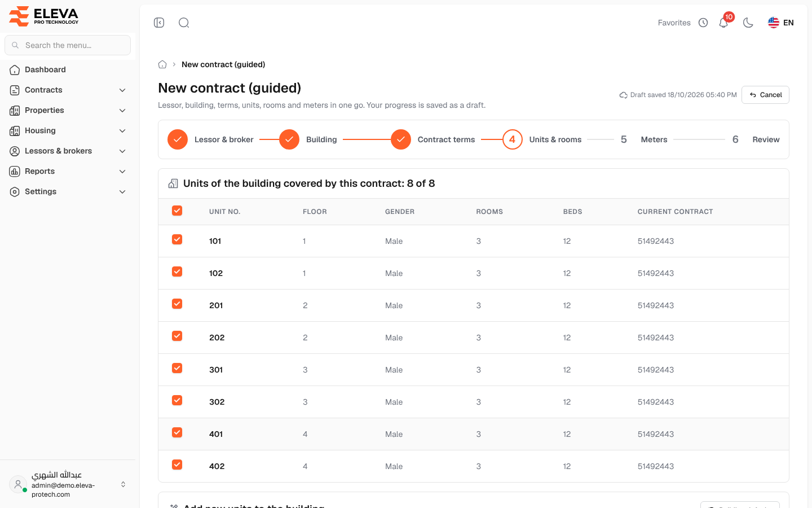Click the Dashboard home icon in sidebar
Viewport: 812px width, 508px height.
15,70
